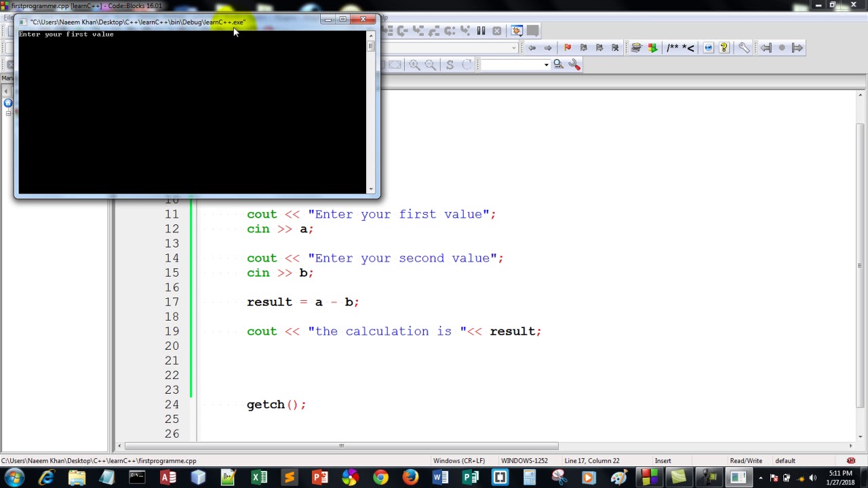Click line 15 'cin >> b;' code
This screenshot has height=488, width=868.
[x=280, y=273]
